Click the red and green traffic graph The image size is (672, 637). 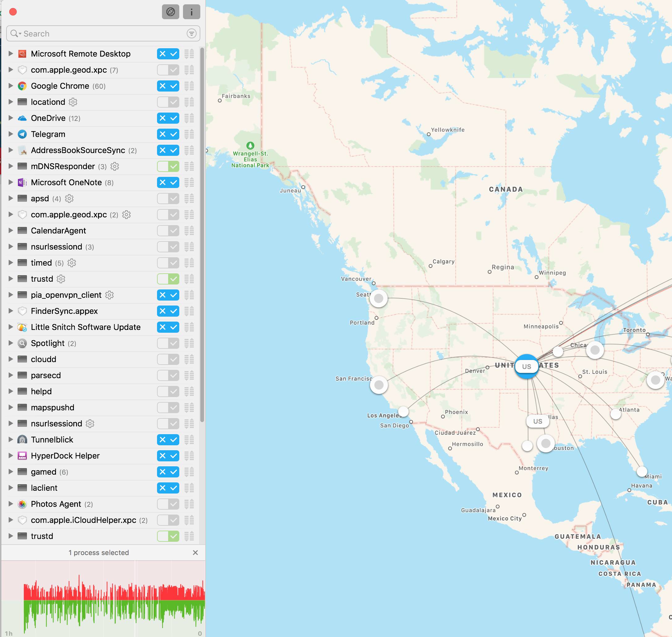pos(103,599)
